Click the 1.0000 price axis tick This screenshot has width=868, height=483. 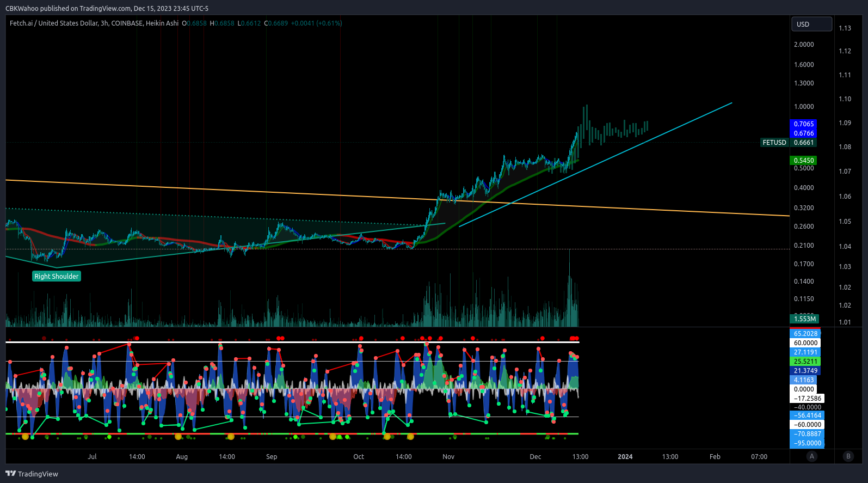(x=804, y=107)
